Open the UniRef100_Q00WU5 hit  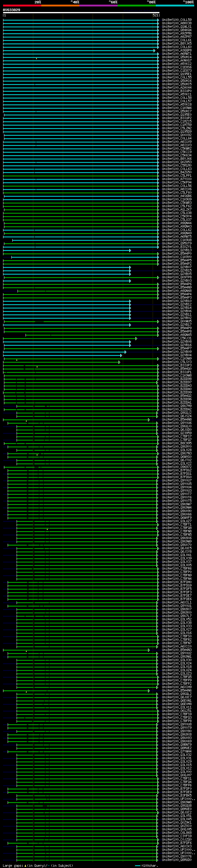[x=176, y=321]
